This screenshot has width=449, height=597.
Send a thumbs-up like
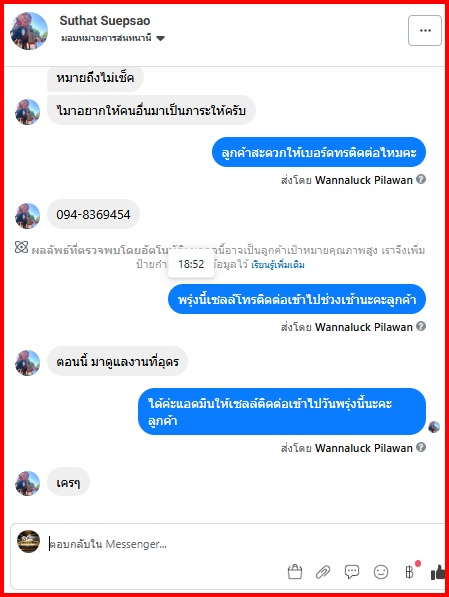point(438,571)
